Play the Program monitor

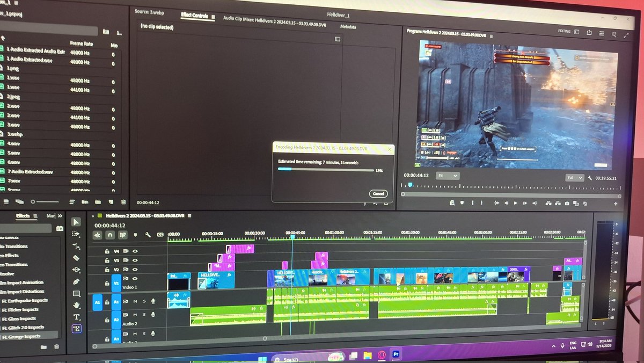point(515,203)
